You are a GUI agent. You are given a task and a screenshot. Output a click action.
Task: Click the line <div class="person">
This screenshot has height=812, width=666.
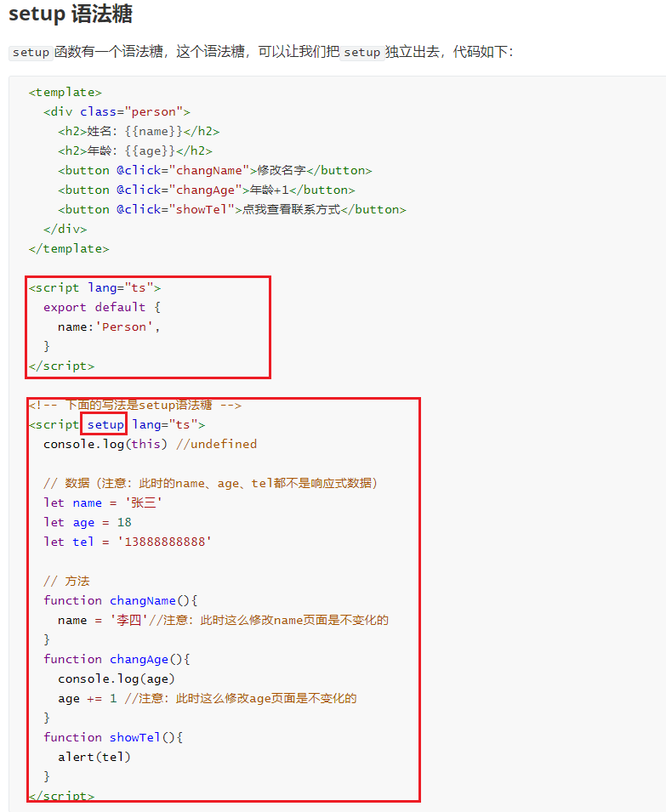point(117,112)
